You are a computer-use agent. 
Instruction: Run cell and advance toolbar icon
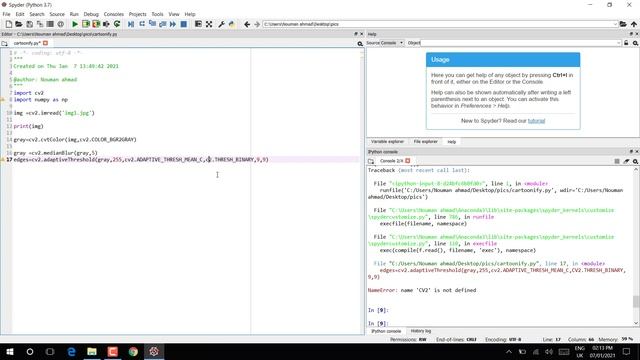(96, 24)
